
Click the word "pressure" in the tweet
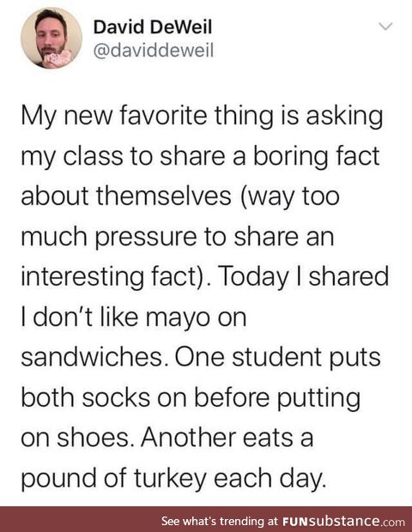point(146,238)
